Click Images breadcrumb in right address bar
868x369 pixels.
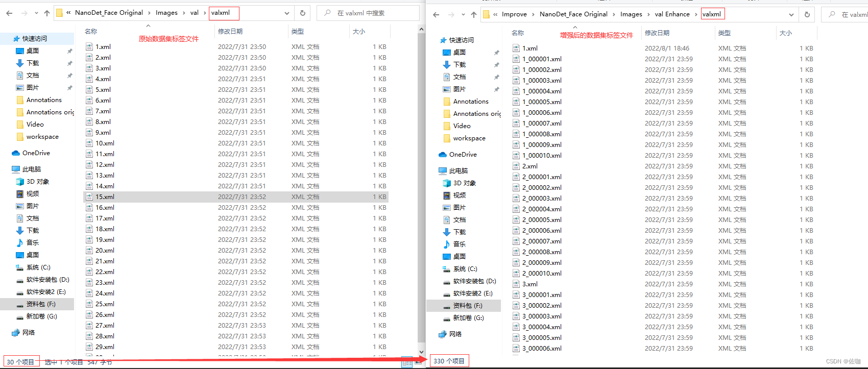(x=632, y=14)
